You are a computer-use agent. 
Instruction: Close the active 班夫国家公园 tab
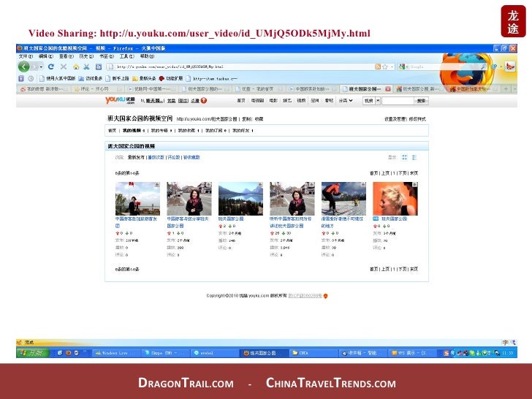pos(388,89)
